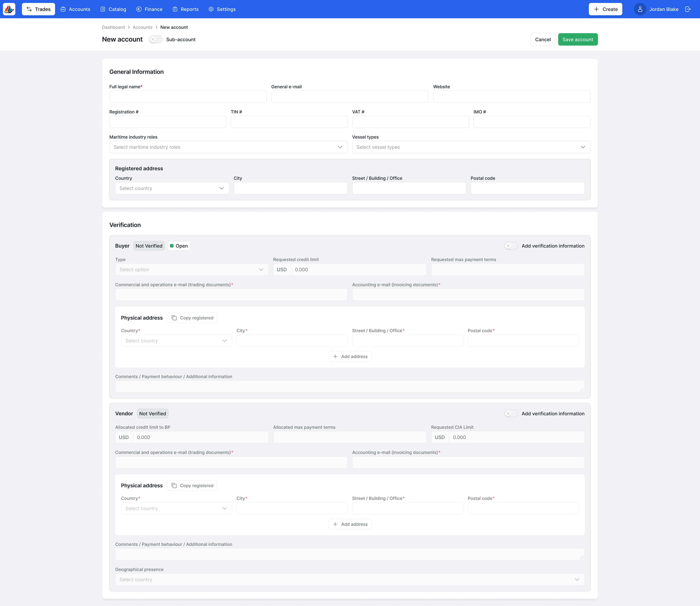The height and width of the screenshot is (606, 700).
Task: Go to Reports in top navigation
Action: click(185, 9)
